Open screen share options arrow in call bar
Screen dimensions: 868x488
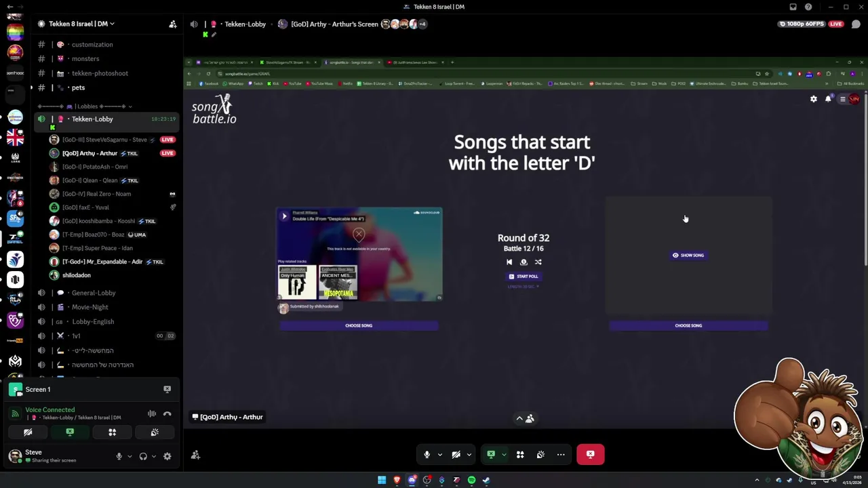coord(504,455)
